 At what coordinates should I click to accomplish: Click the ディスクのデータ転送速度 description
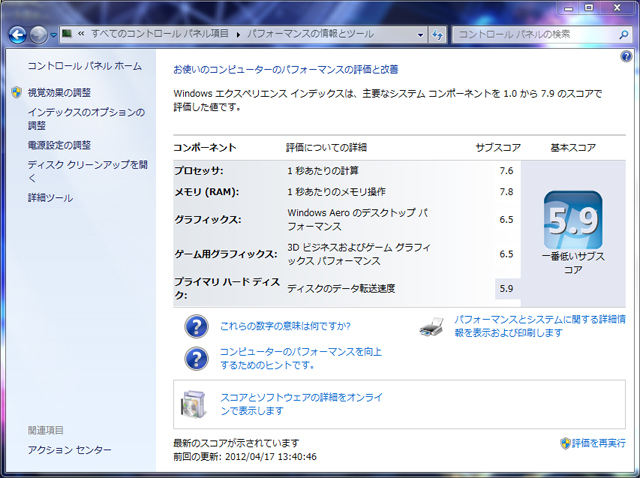pos(341,289)
